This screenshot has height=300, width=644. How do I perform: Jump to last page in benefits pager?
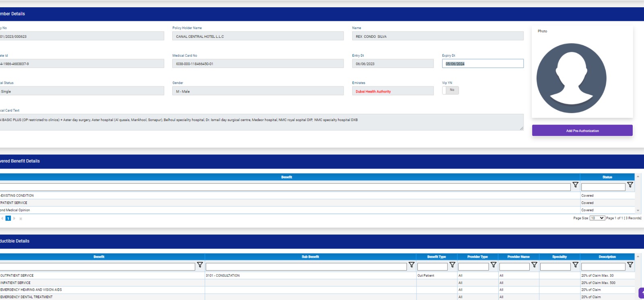pos(21,218)
